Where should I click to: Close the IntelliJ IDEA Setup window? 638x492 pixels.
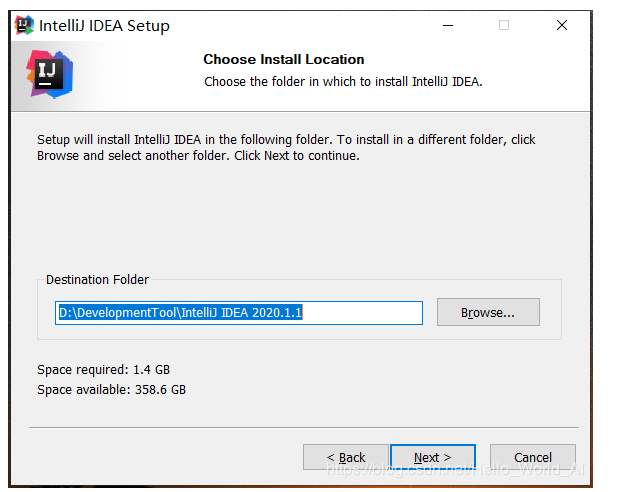tap(562, 25)
